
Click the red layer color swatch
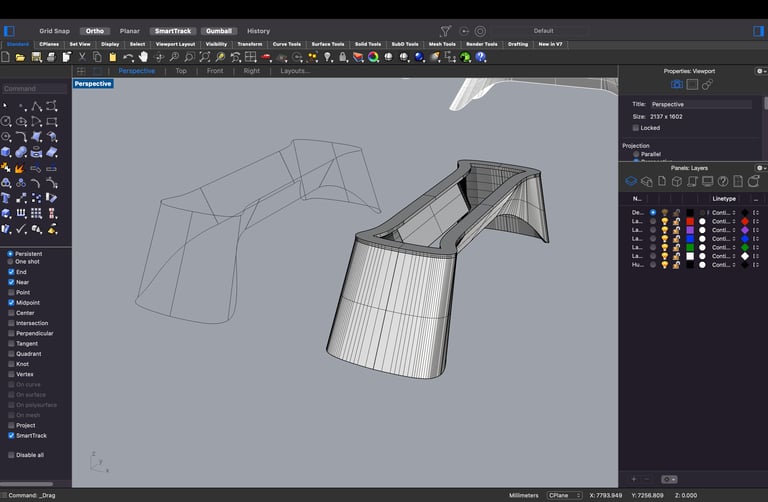pyautogui.click(x=690, y=221)
